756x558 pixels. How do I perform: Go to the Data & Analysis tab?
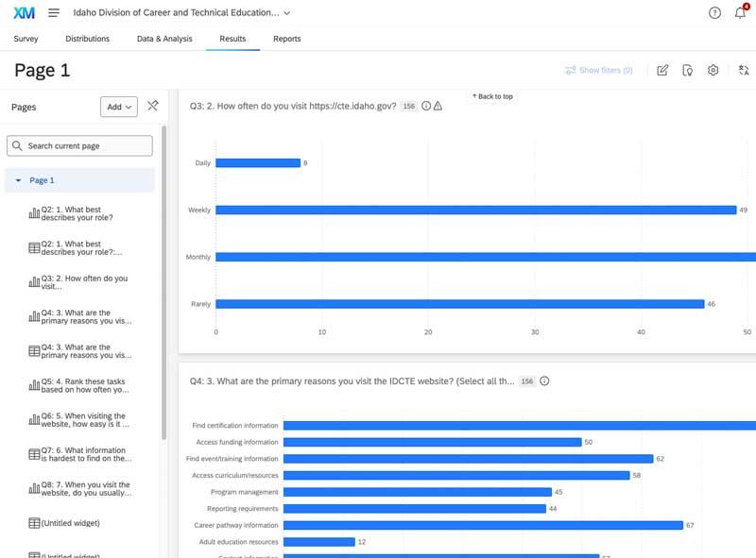tap(164, 39)
